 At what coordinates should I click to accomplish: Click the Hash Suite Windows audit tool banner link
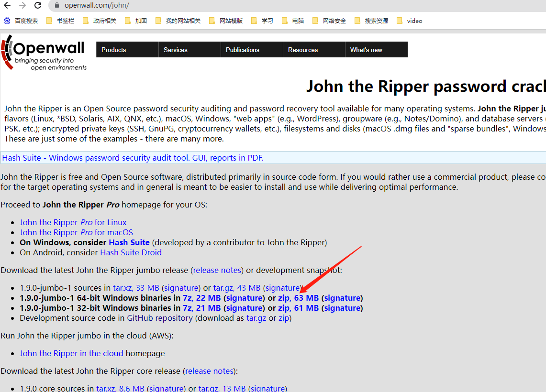[x=133, y=158]
